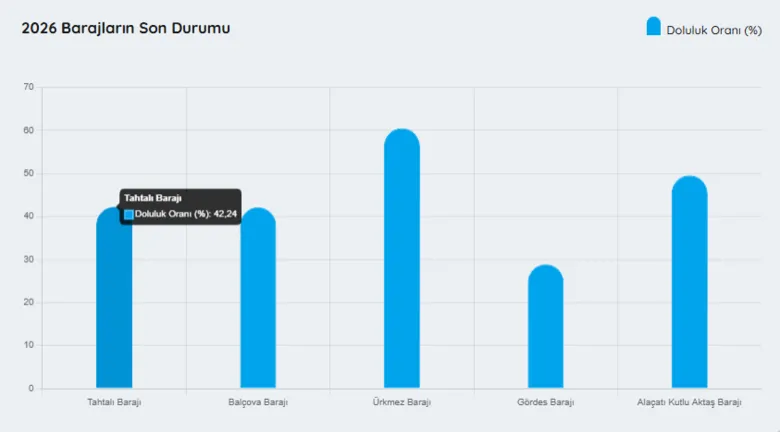Click the blue square in the tooltip

pyautogui.click(x=129, y=215)
